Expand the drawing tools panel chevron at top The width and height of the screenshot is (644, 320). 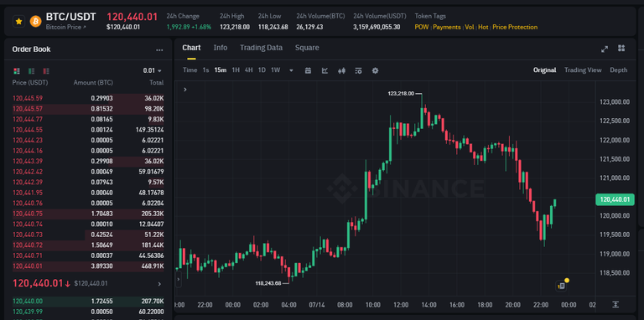pos(185,90)
